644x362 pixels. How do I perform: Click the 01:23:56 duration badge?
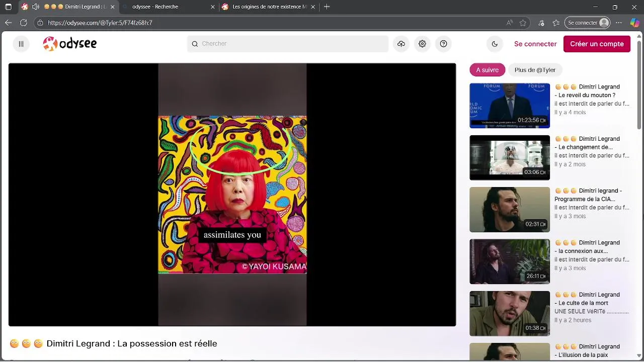[531, 120]
